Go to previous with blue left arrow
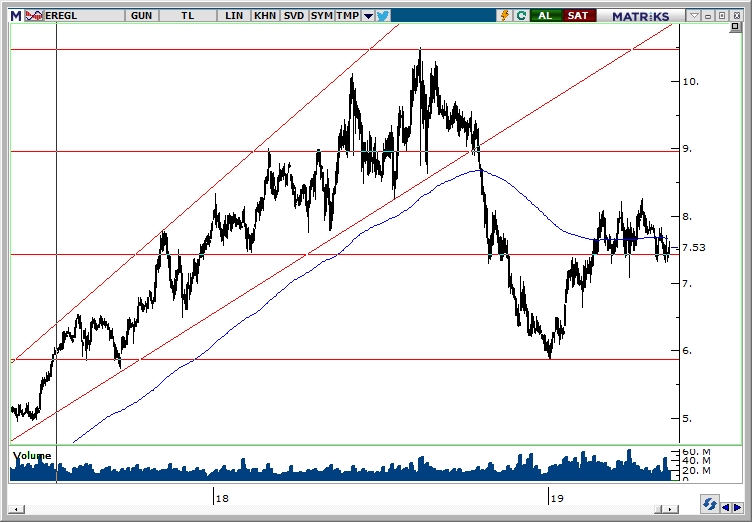The width and height of the screenshot is (752, 522). tap(727, 507)
